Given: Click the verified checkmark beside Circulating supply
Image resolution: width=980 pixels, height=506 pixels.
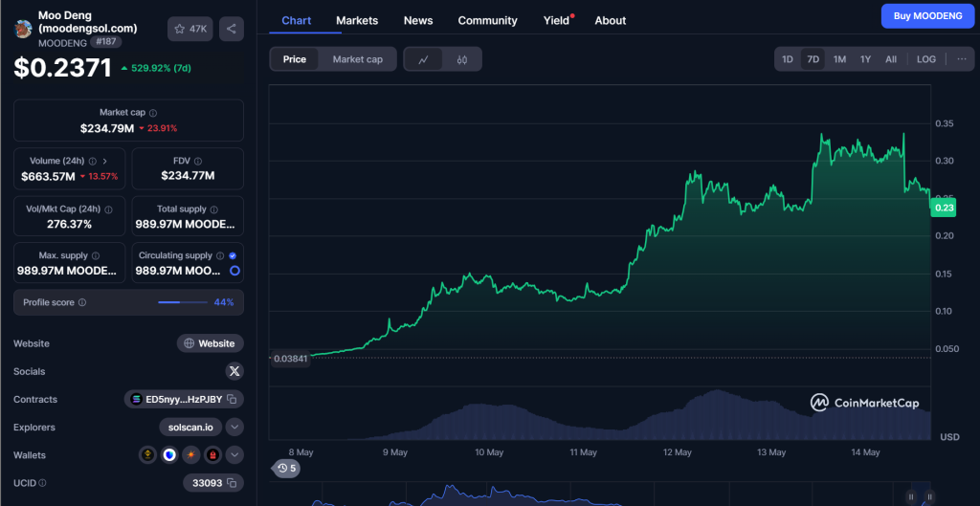Looking at the screenshot, I should pos(233,256).
